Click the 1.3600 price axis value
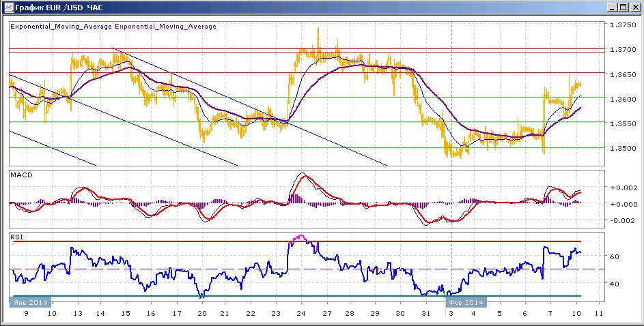The width and height of the screenshot is (644, 326). coord(622,99)
